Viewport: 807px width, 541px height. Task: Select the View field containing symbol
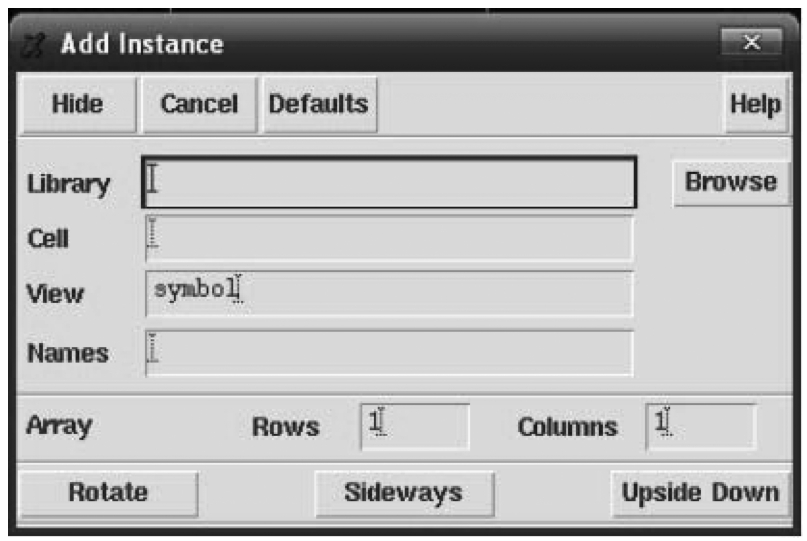(389, 293)
